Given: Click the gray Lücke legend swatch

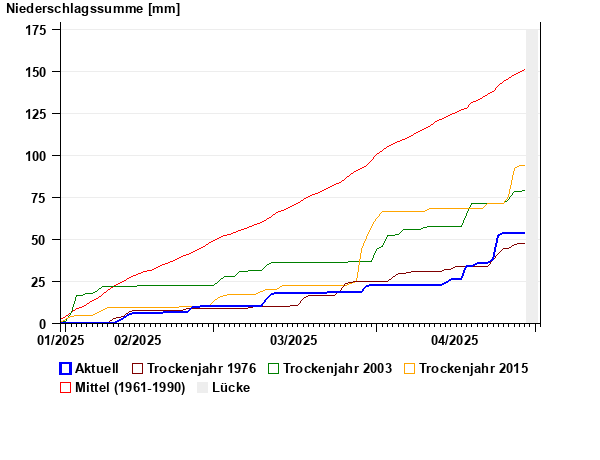Looking at the screenshot, I should pos(202,387).
